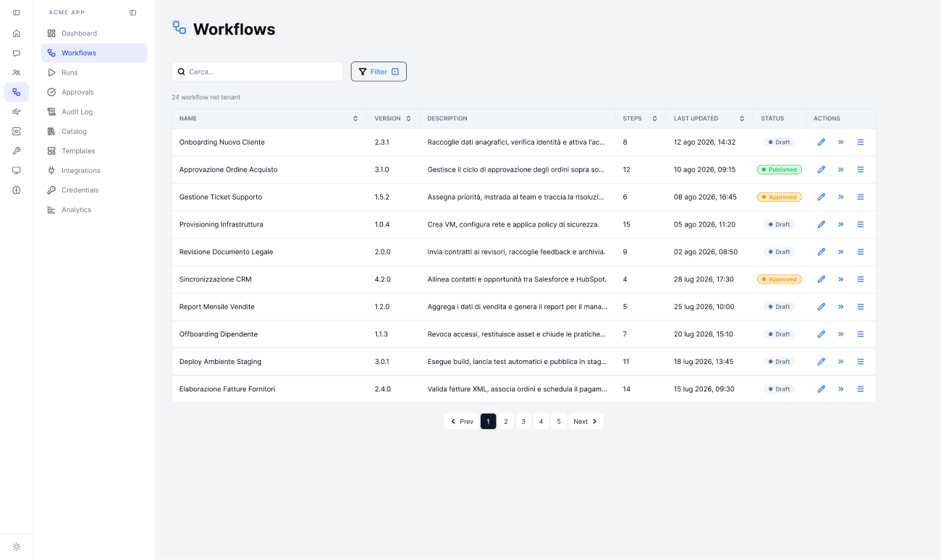Collapse sidebar using icon beside ACME APP
Viewport: 941px width, 560px height.
coord(132,12)
